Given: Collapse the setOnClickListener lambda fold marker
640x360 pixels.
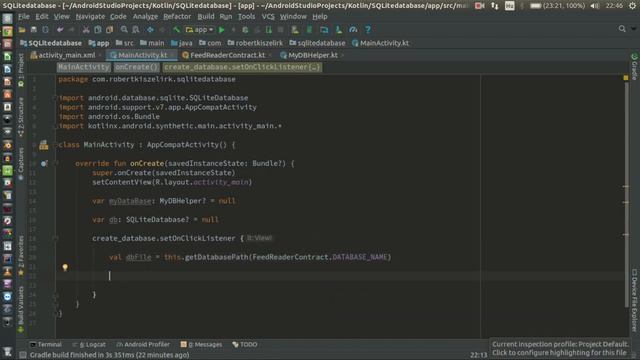Looking at the screenshot, I should 55,238.
